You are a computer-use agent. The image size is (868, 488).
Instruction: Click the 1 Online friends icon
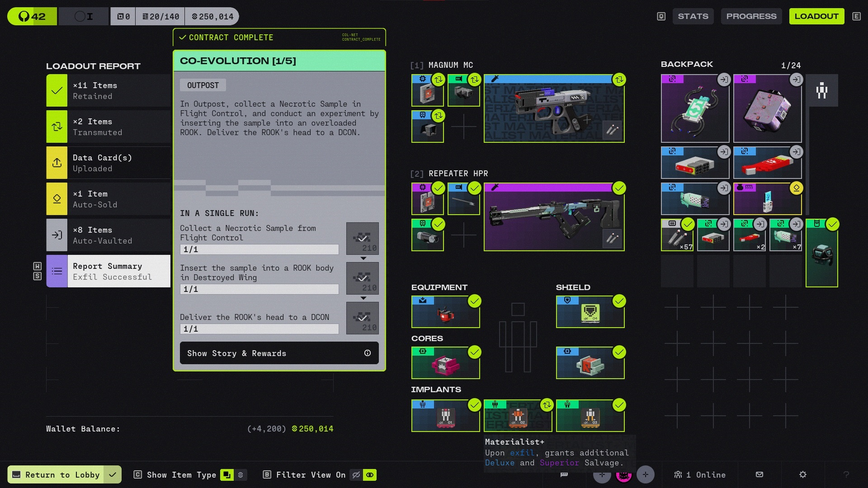click(678, 474)
